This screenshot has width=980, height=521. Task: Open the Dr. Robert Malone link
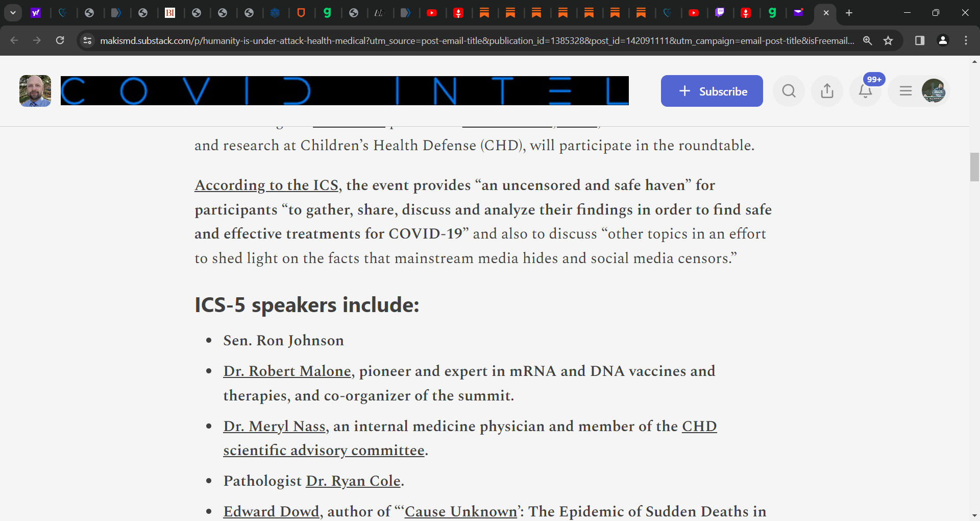[287, 371]
